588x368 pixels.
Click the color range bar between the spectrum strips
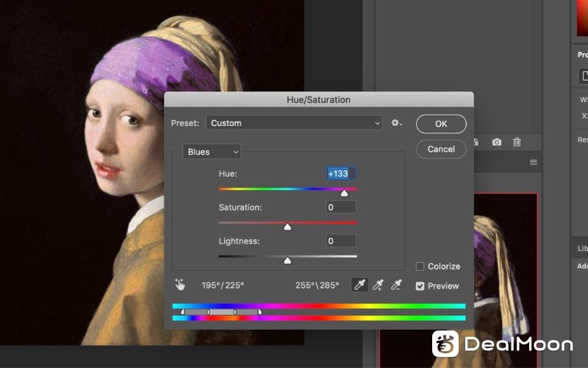pyautogui.click(x=221, y=312)
